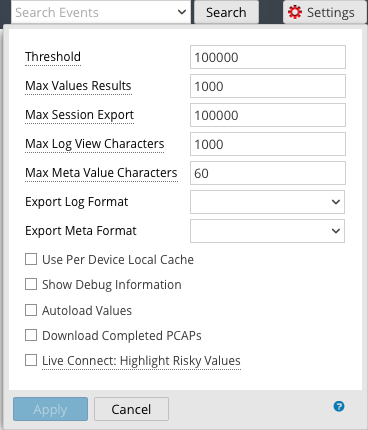Screen dimensions: 368x430
Task: Click the Max Values Results label
Action: click(78, 86)
